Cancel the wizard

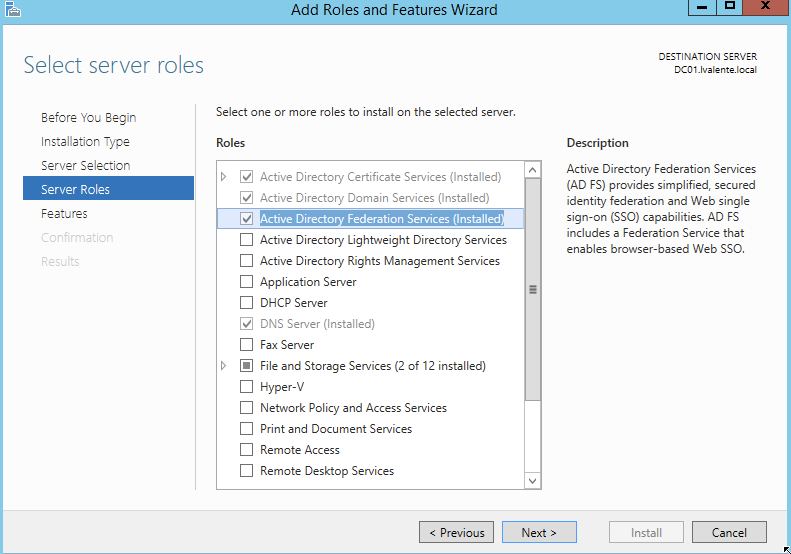coord(729,532)
